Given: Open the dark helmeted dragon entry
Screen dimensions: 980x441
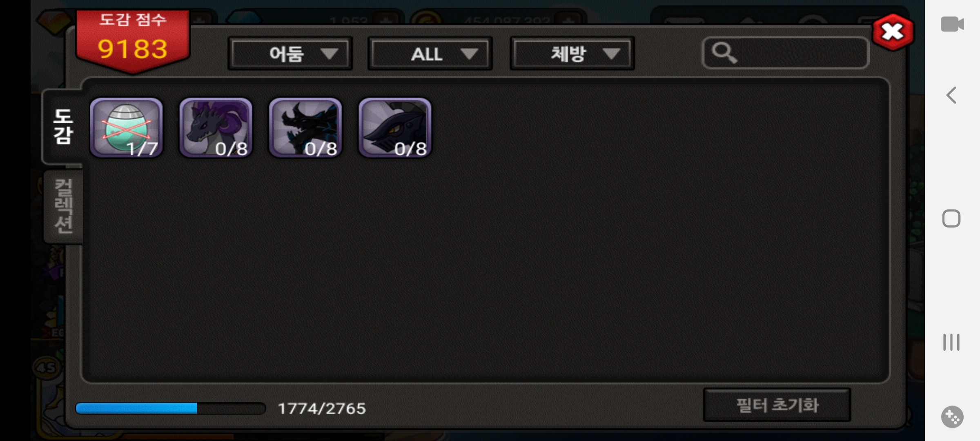Looking at the screenshot, I should (395, 127).
